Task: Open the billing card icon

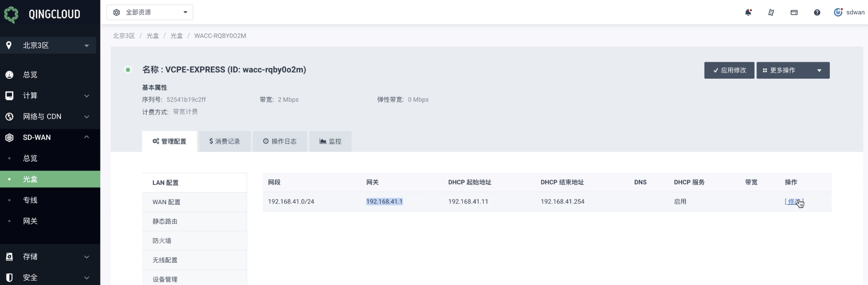Action: 794,12
